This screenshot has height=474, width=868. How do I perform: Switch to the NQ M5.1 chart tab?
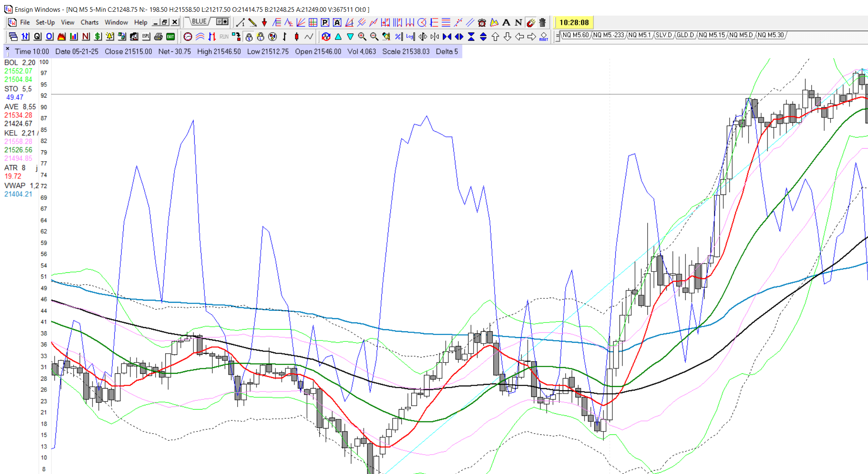(639, 35)
